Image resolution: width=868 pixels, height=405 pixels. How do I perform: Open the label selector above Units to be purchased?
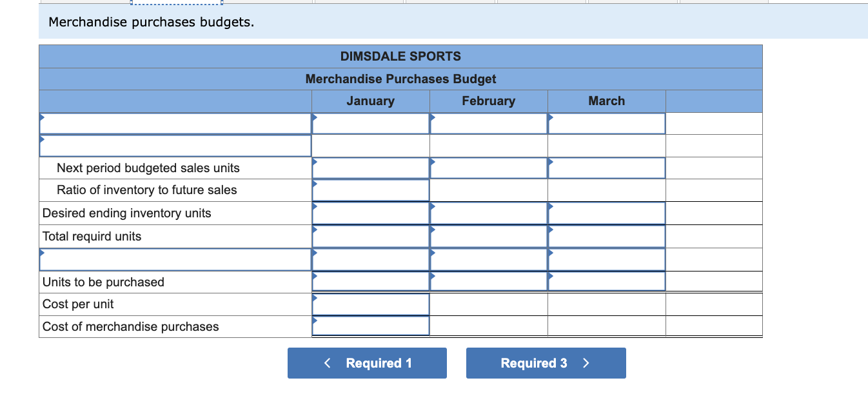(175, 259)
